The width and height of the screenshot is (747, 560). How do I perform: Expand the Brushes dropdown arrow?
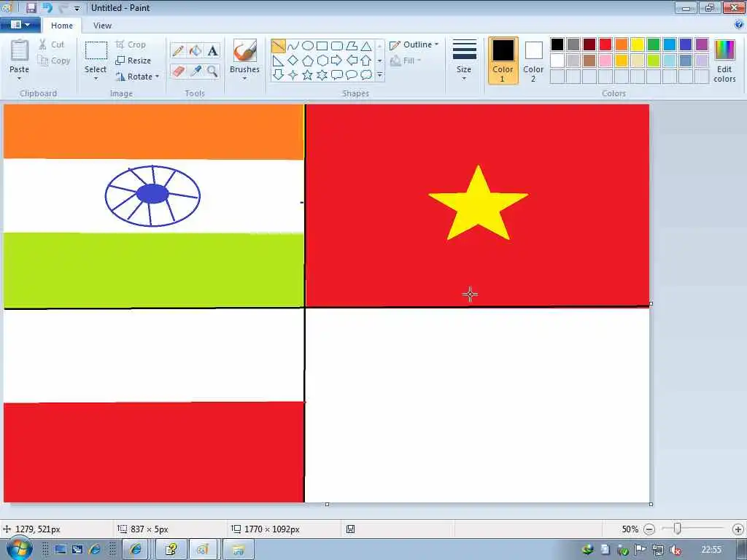244,79
